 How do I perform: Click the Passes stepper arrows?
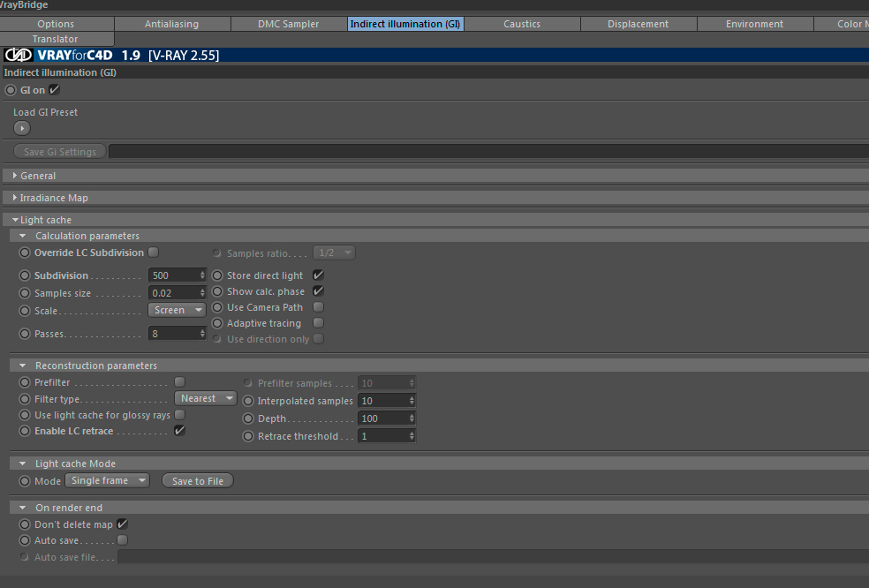202,334
